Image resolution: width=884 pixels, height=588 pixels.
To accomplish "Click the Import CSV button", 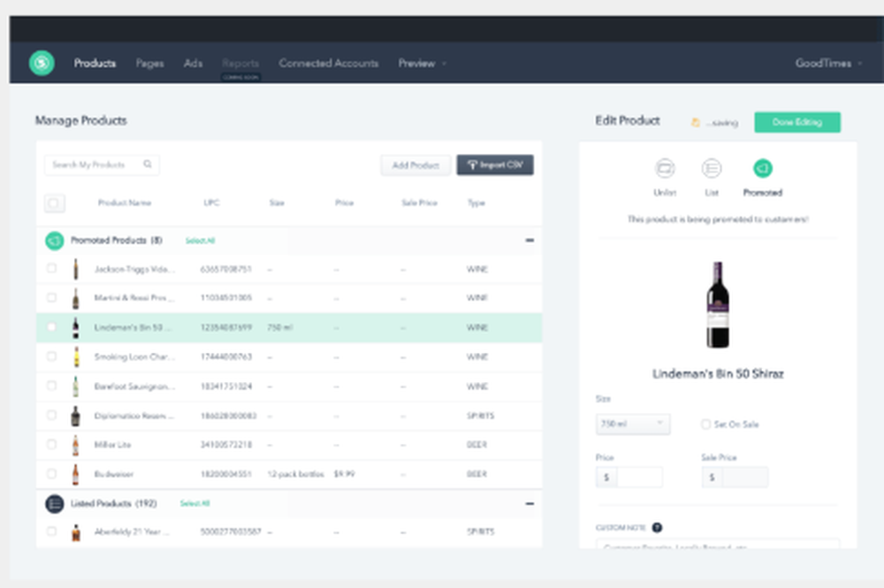I will click(495, 164).
